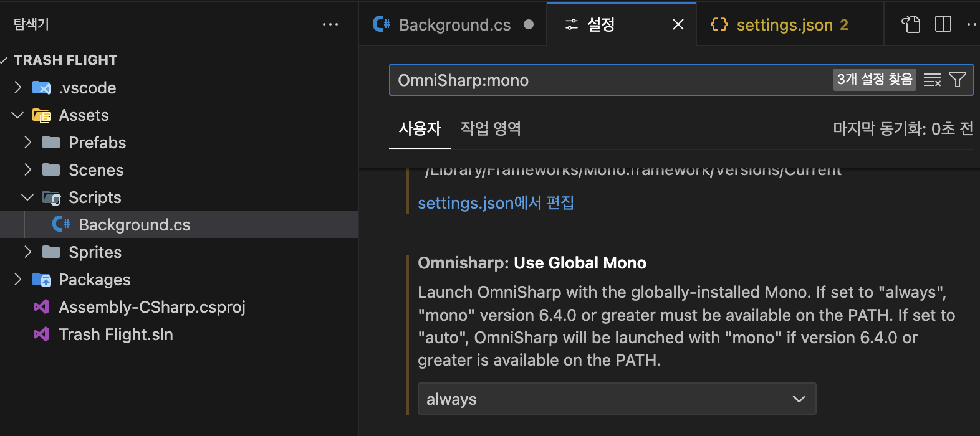Click the Prefabs folder icon

(x=51, y=143)
